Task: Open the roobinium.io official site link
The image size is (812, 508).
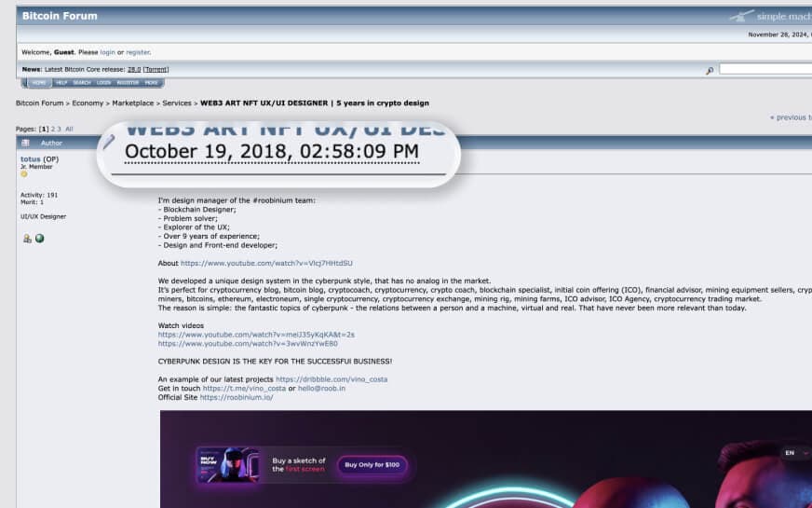Action: [x=237, y=398]
